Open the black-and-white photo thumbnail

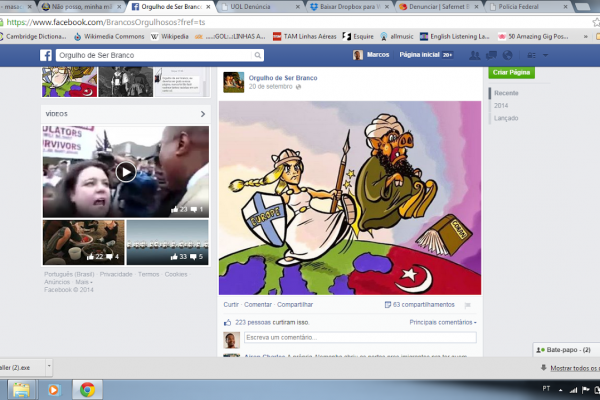point(126,82)
